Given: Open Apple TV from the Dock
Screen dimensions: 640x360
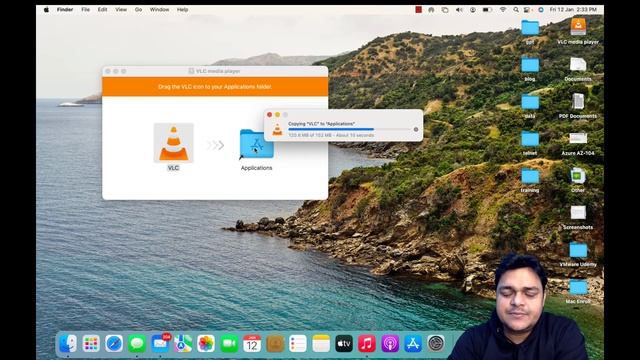Looking at the screenshot, I should [x=344, y=344].
